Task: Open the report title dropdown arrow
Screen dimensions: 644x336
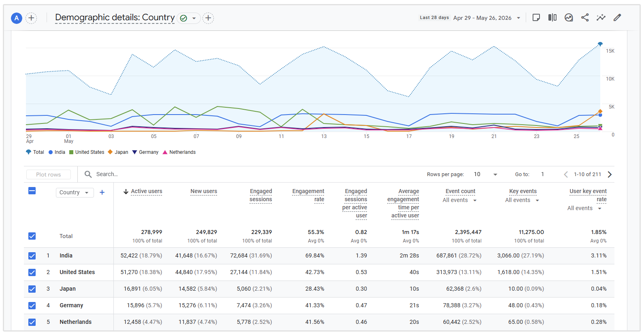Action: tap(194, 18)
